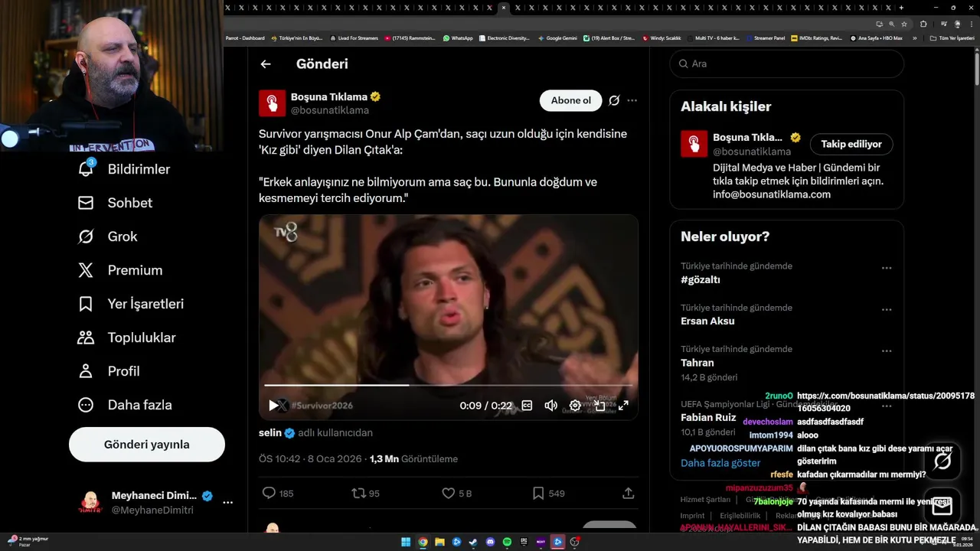The height and width of the screenshot is (551, 980).
Task: Expand the Daha fazla sidebar menu
Action: click(x=125, y=405)
